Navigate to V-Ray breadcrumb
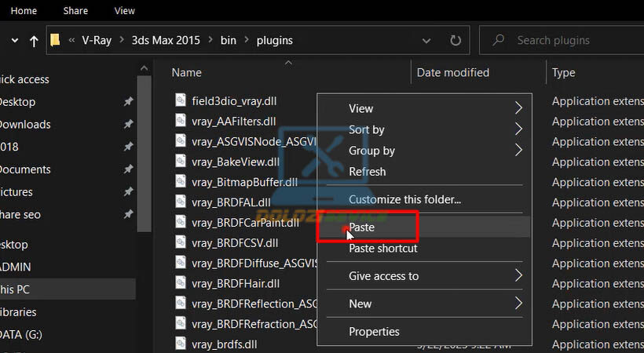Screen dimensions: 644x353 point(97,40)
